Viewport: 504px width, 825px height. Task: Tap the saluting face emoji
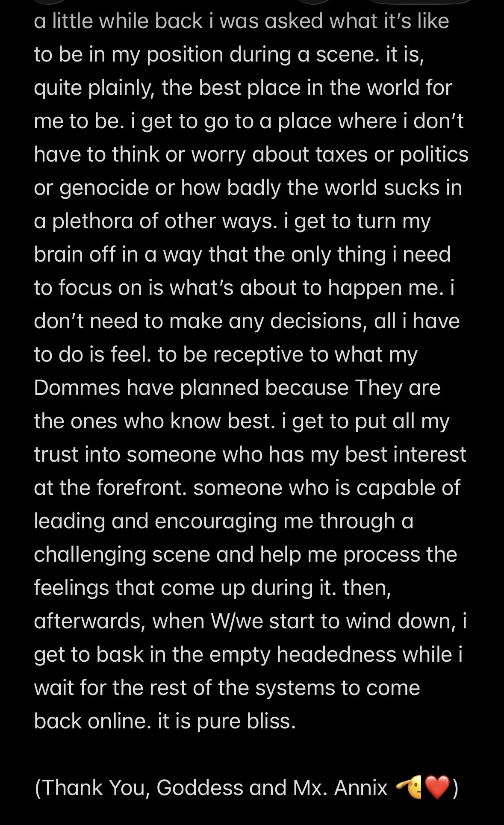409,787
